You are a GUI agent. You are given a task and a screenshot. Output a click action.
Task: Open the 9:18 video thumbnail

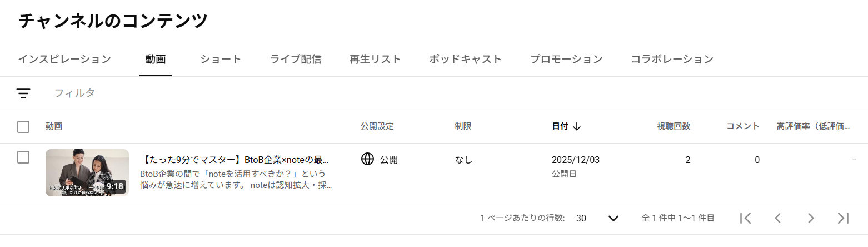(x=87, y=172)
